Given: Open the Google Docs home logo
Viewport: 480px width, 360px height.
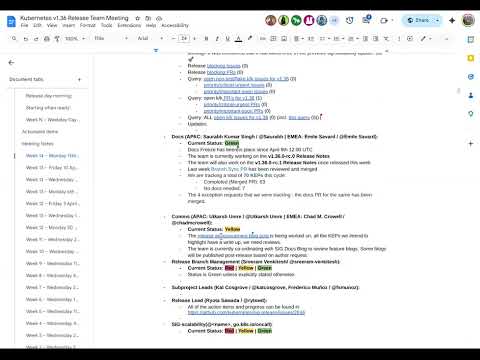Looking at the screenshot, I should click(x=11, y=21).
